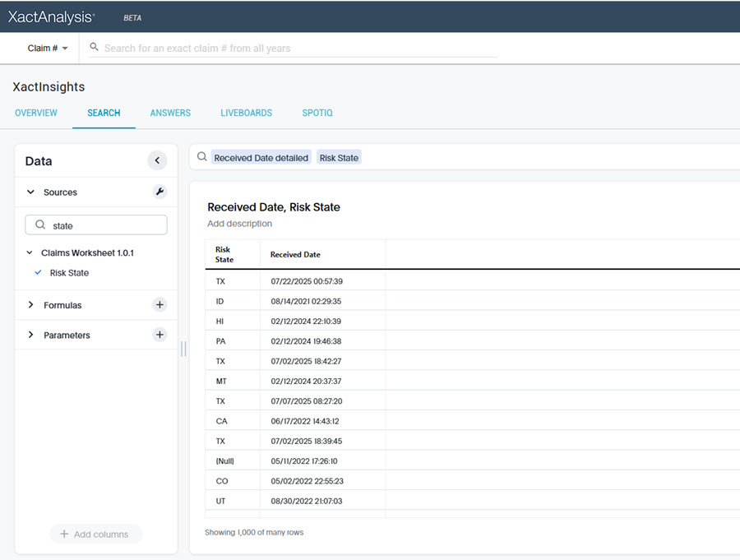The height and width of the screenshot is (560, 740).
Task: Open the Claim # dropdown
Action: (x=48, y=49)
